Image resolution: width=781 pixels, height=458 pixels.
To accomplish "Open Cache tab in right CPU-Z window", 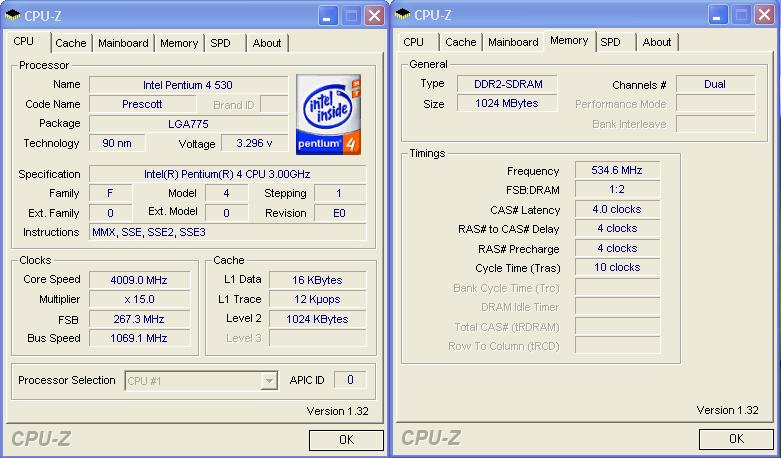I will tap(461, 42).
